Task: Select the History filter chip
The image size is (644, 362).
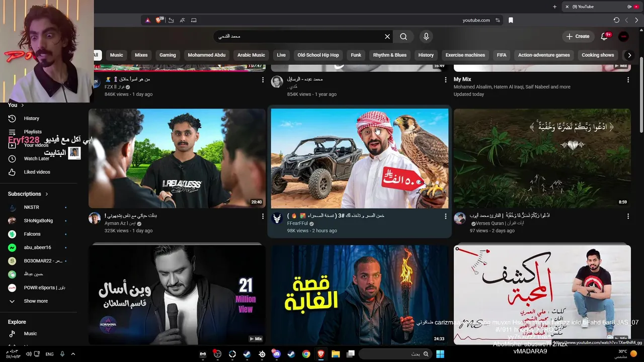Action: click(x=426, y=55)
